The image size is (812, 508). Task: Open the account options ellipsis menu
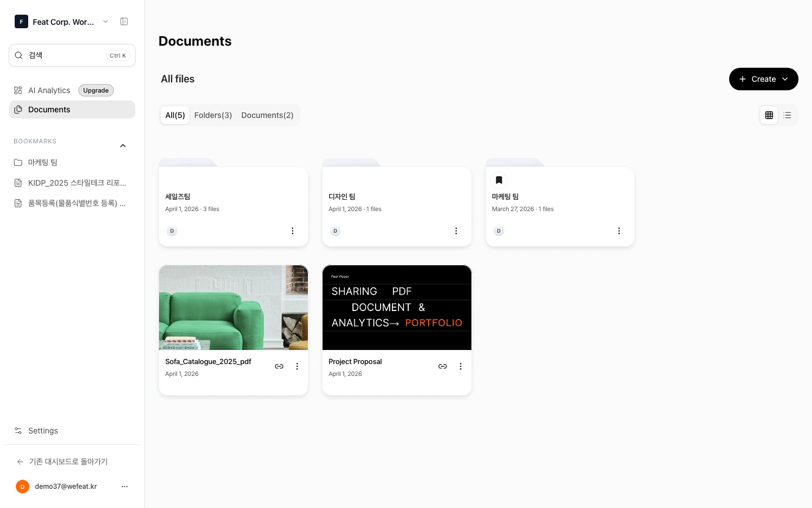125,487
